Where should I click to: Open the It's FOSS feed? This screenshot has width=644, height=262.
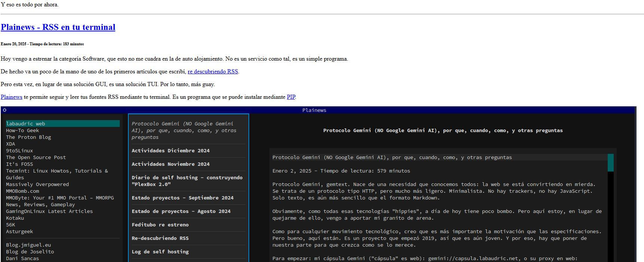19,164
